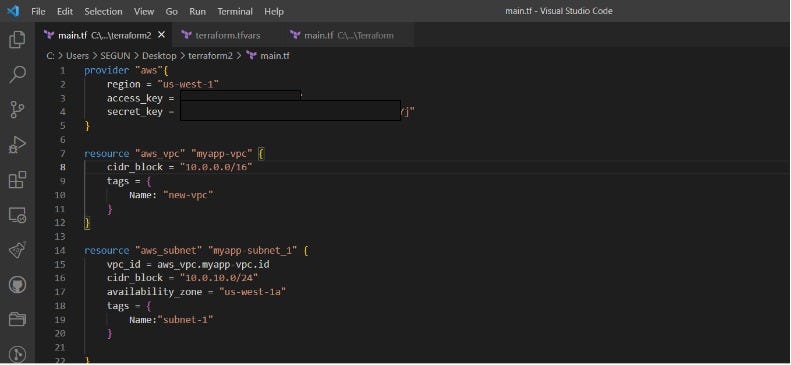Screen dimensions: 791x365
Task: Open the folder icon in activity bar
Action: (17, 320)
